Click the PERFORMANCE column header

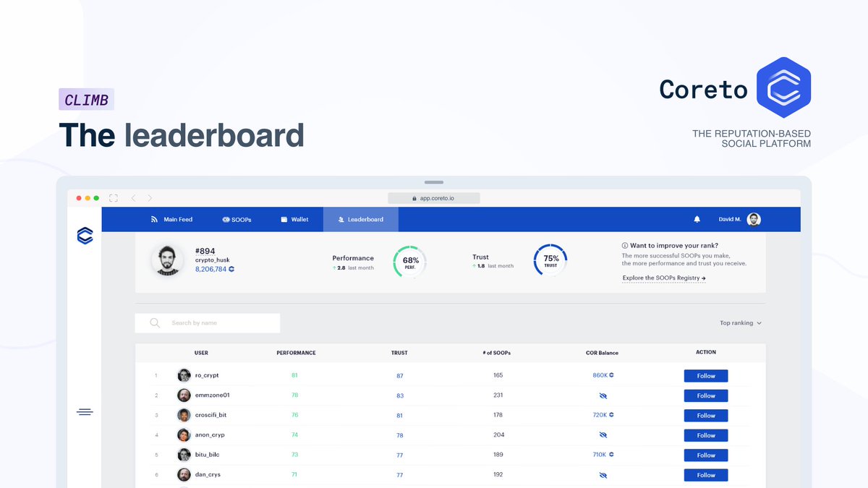(296, 353)
